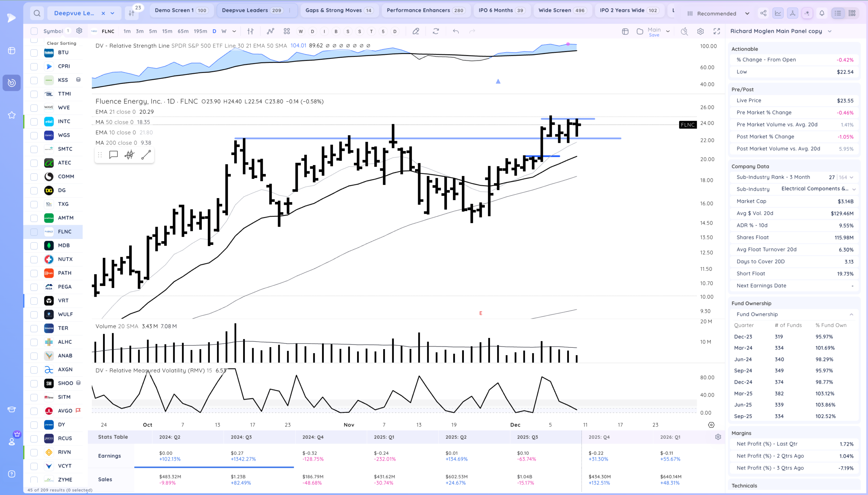Viewport: 868px width, 495px height.
Task: Select VRT in the watchlist
Action: (63, 301)
